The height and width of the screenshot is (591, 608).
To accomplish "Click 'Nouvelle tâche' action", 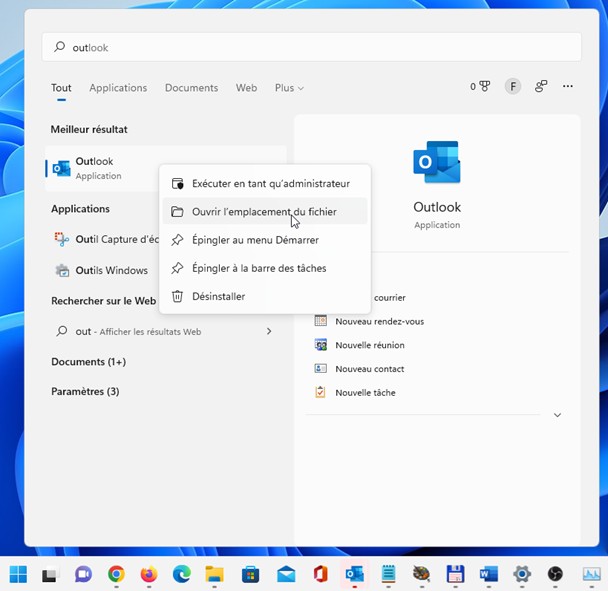I will pyautogui.click(x=365, y=393).
